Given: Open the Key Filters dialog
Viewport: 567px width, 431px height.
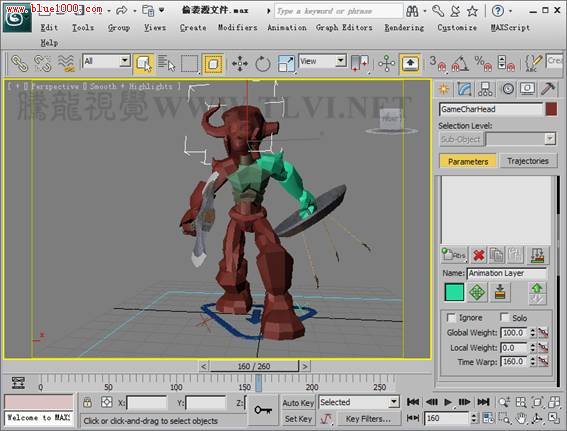Looking at the screenshot, I should pos(368,419).
